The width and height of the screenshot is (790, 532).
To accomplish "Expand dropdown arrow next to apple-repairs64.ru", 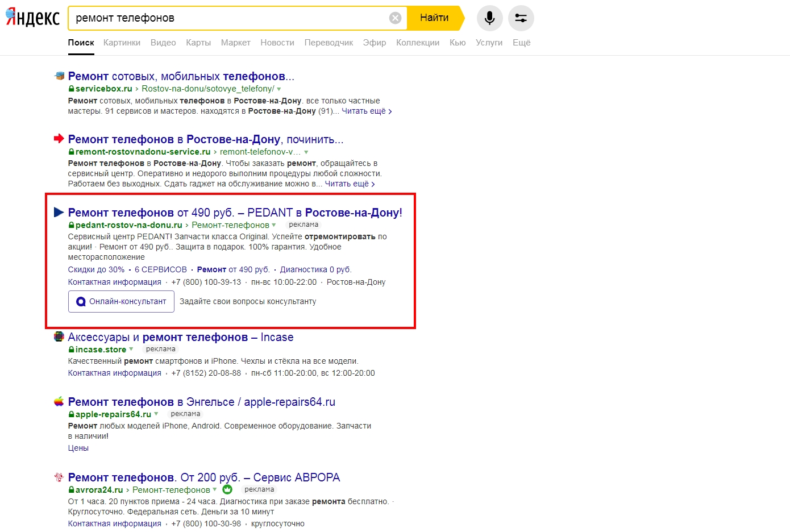I will click(156, 414).
